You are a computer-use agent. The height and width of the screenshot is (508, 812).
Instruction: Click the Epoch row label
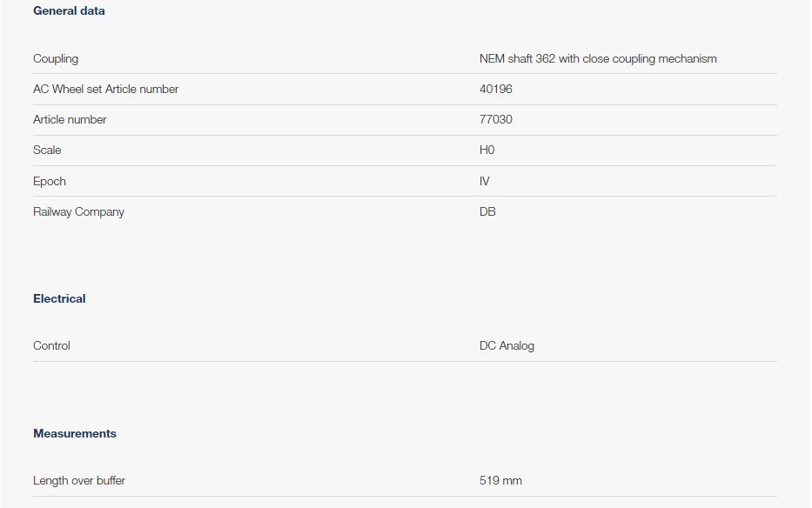click(x=50, y=181)
